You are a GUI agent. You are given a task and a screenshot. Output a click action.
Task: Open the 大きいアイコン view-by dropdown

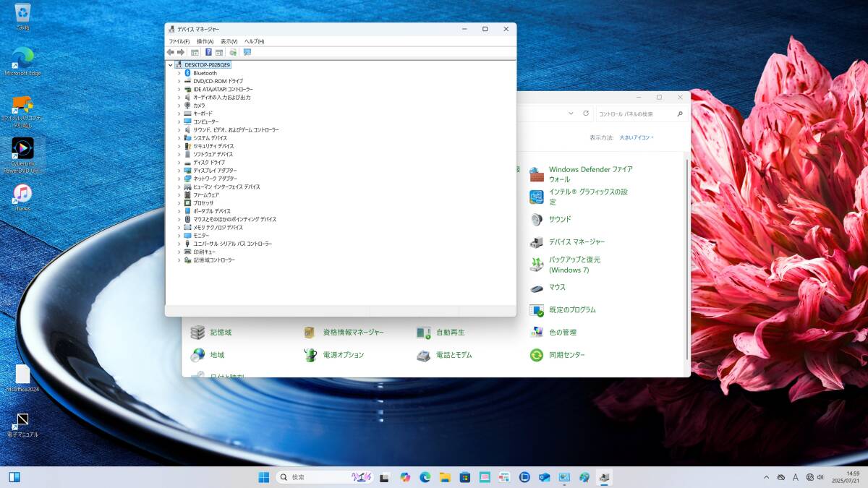[637, 137]
